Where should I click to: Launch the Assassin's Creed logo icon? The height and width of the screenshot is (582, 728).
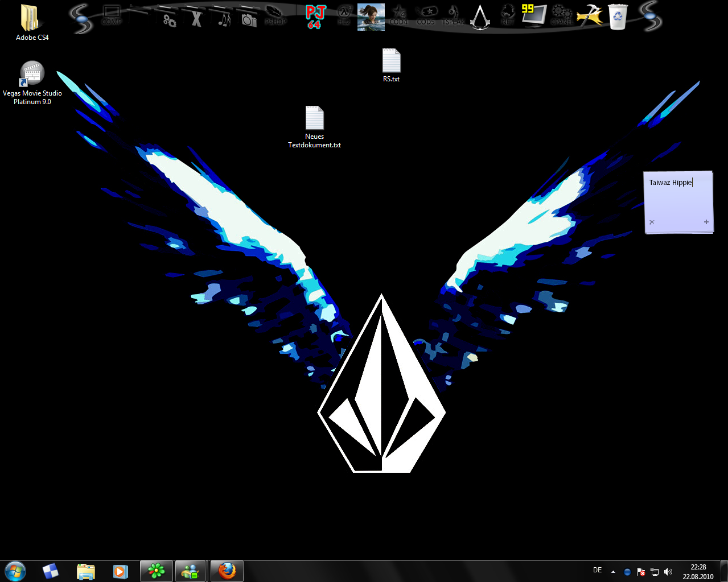click(480, 17)
